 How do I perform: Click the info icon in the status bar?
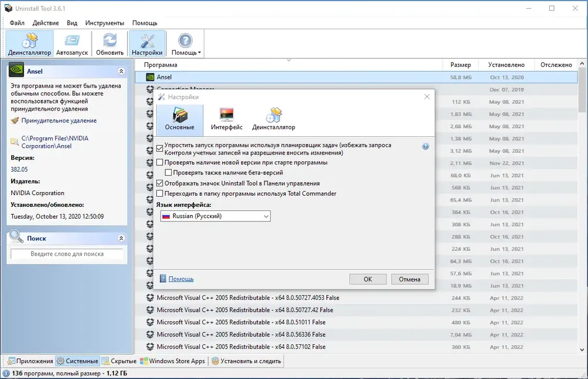click(x=6, y=373)
